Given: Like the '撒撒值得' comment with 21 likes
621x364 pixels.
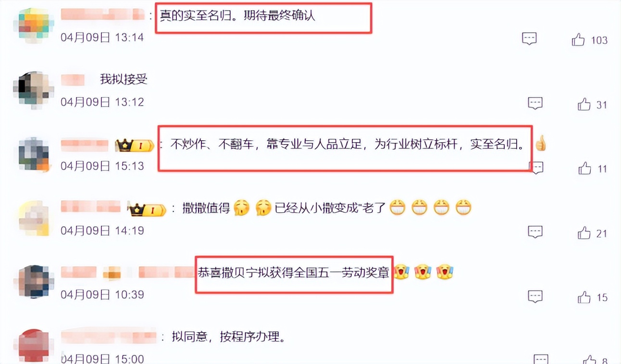Looking at the screenshot, I should pos(584,233).
